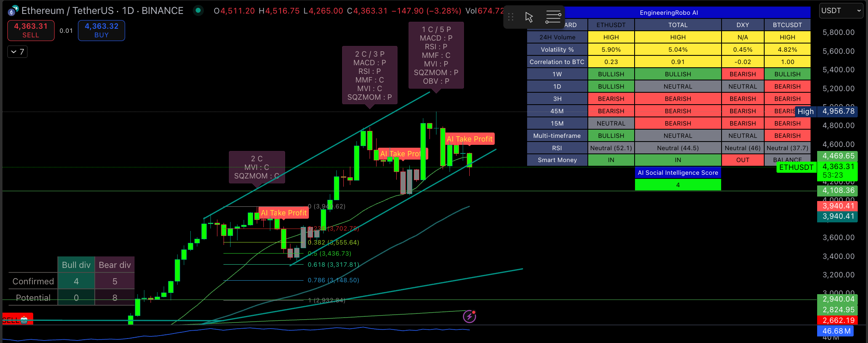Click BTCUSDT RSI Neutral (37.7) cell
This screenshot has width=868, height=343.
(787, 148)
